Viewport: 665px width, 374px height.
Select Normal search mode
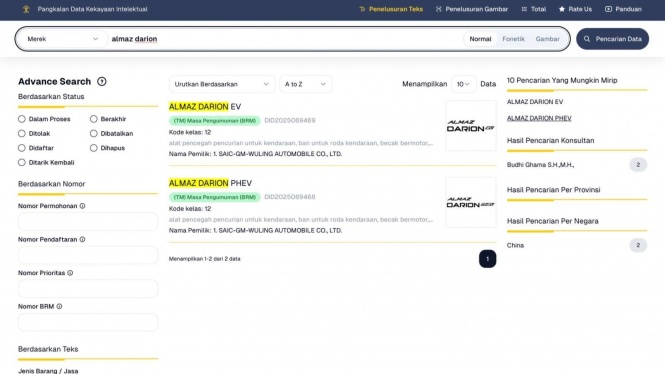click(x=480, y=39)
